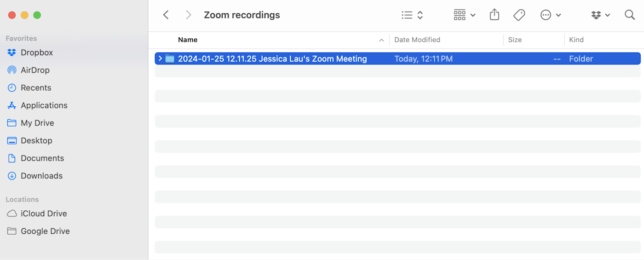Image resolution: width=644 pixels, height=260 pixels.
Task: Click the Zoom recordings window title
Action: coord(242,15)
